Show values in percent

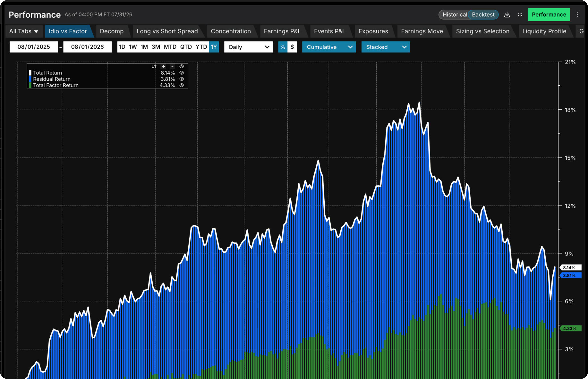(x=283, y=47)
